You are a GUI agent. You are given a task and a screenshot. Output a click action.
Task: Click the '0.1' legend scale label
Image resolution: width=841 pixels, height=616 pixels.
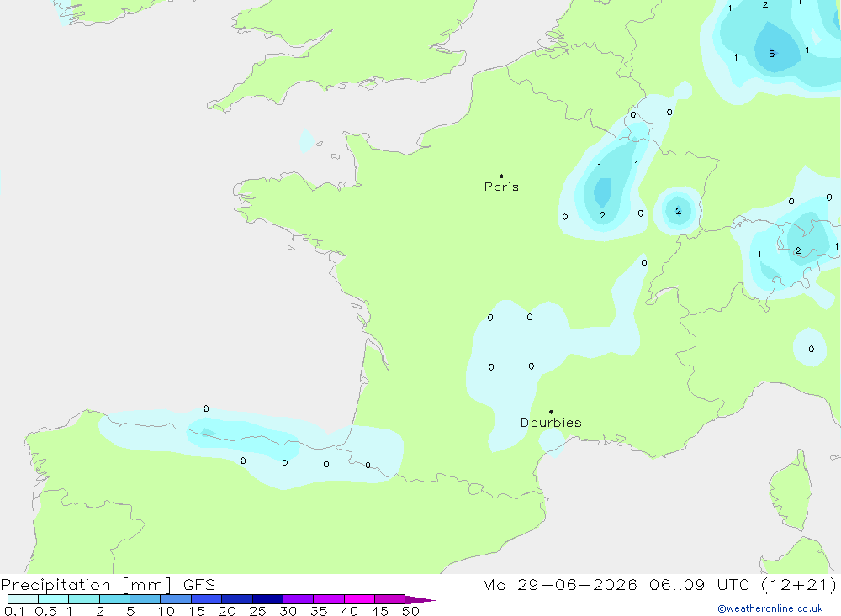(14, 611)
